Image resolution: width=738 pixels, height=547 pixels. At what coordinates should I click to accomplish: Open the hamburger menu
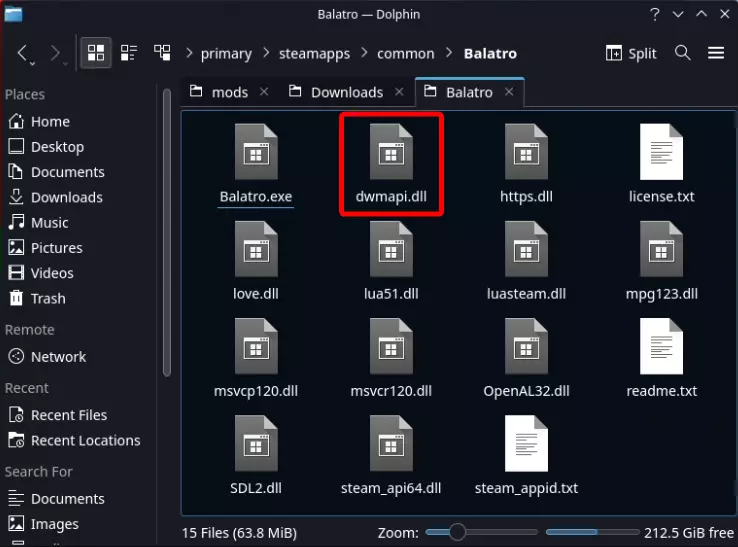point(716,53)
